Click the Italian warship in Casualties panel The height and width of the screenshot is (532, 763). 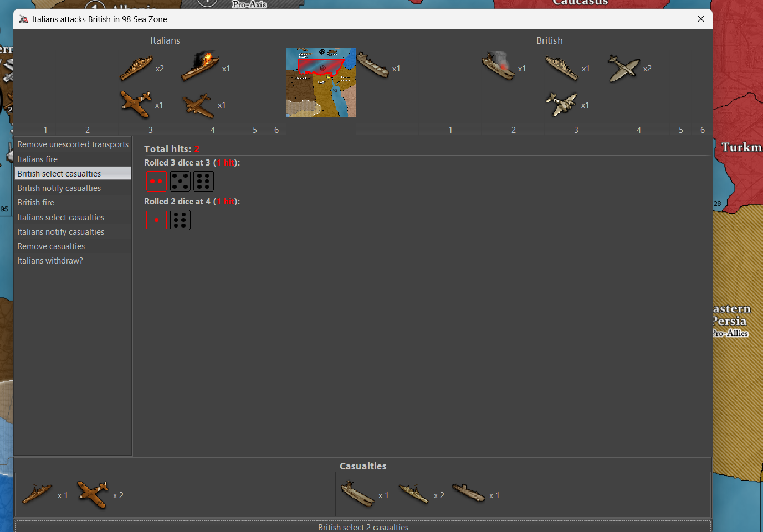point(37,493)
